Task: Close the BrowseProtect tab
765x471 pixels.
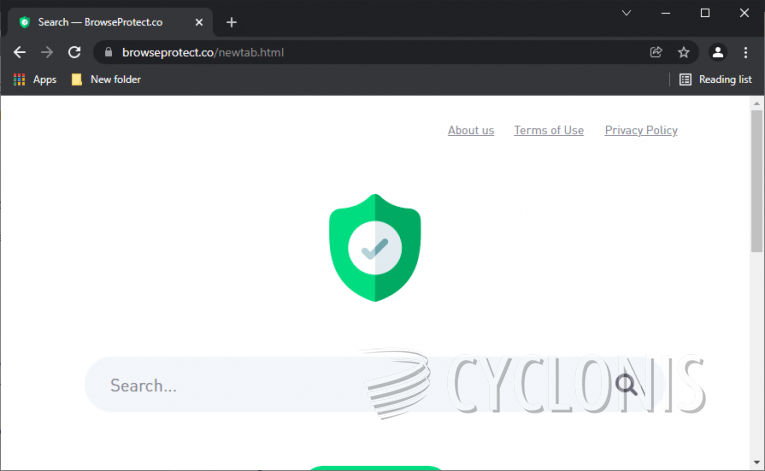Action: [x=197, y=22]
